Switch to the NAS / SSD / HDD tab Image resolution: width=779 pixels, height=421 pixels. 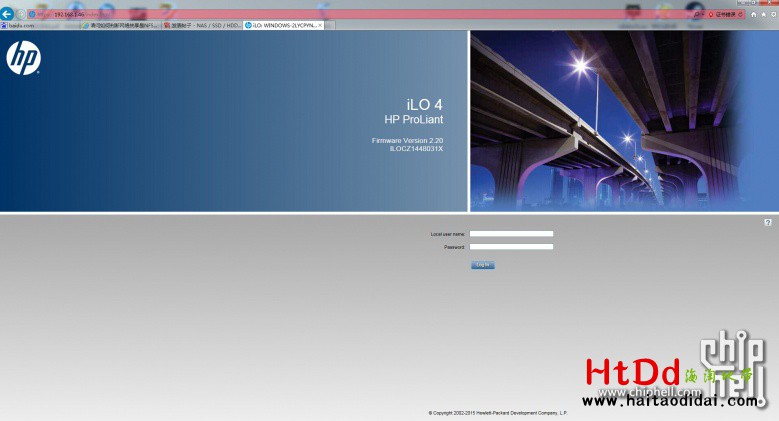(x=202, y=25)
